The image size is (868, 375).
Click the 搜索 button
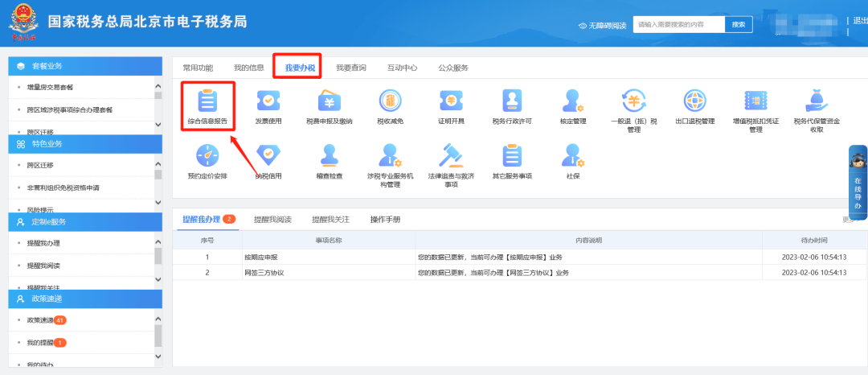tap(739, 25)
